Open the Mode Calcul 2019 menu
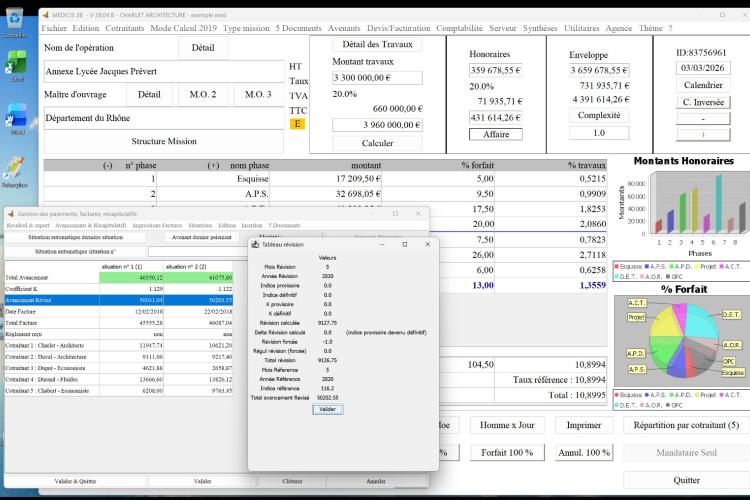The height and width of the screenshot is (500, 750). [x=183, y=28]
